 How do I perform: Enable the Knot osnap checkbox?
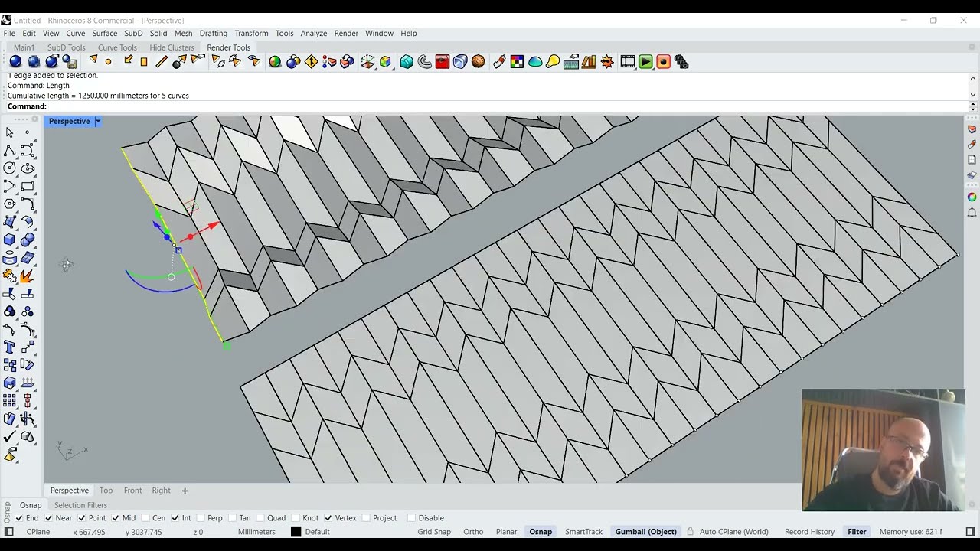[x=296, y=518]
